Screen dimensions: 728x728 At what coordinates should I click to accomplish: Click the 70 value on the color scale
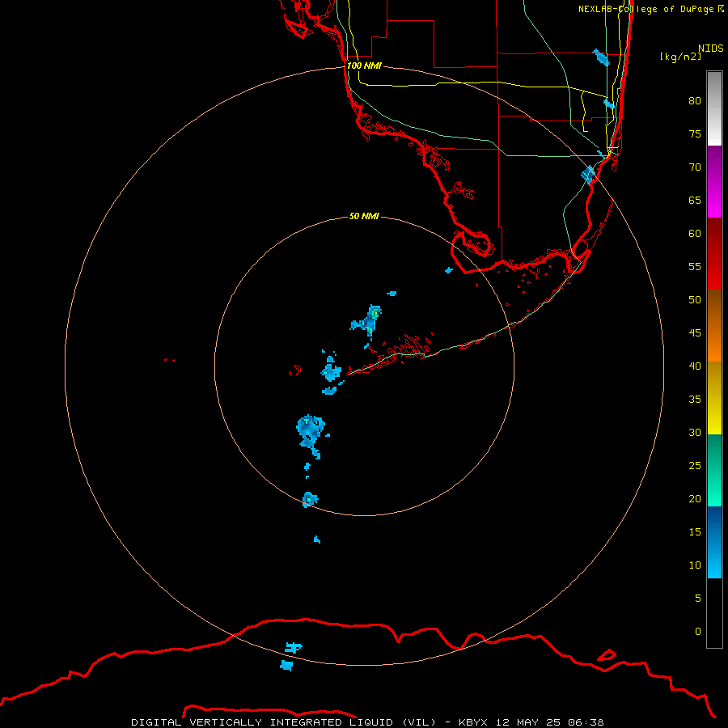695,167
